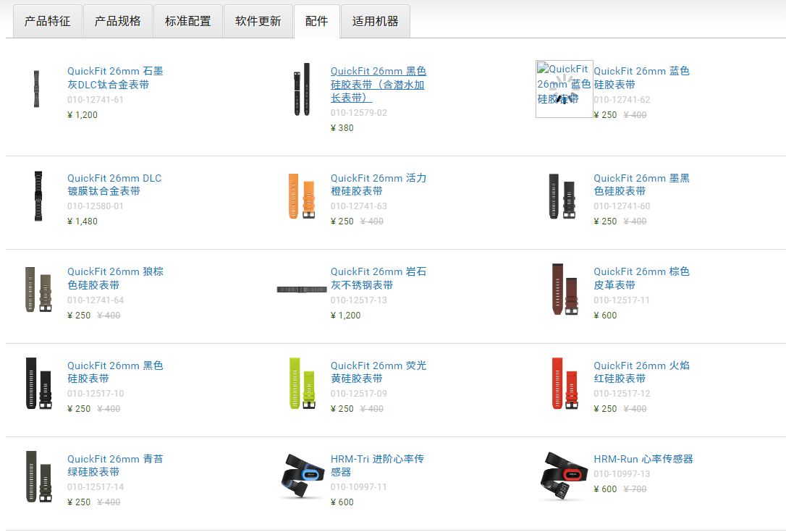Open the 软件更新 tab
This screenshot has width=786, height=532.
tap(258, 21)
